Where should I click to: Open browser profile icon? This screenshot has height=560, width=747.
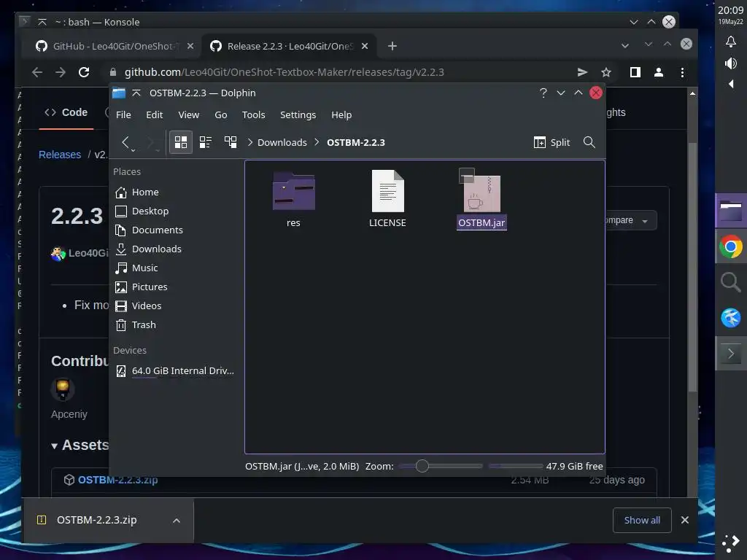coord(659,72)
